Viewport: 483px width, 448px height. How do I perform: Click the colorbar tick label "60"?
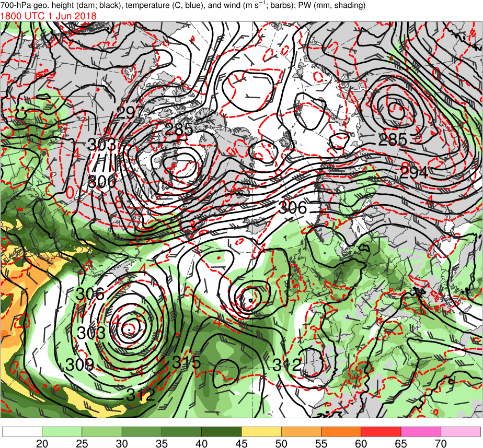tap(361, 443)
